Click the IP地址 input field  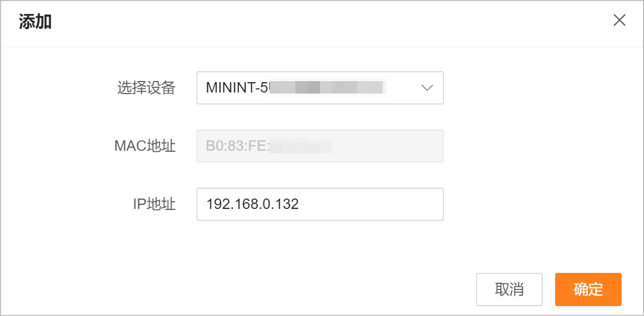click(320, 204)
